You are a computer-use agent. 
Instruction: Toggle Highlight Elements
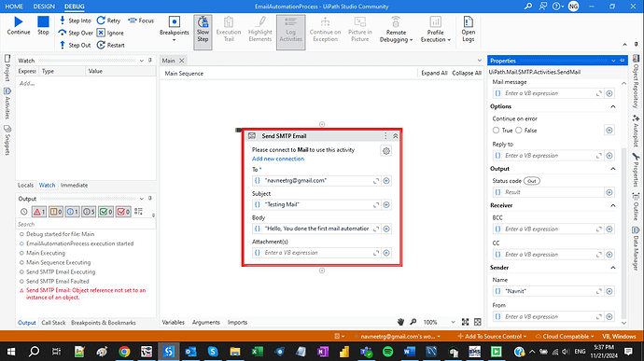[260, 29]
